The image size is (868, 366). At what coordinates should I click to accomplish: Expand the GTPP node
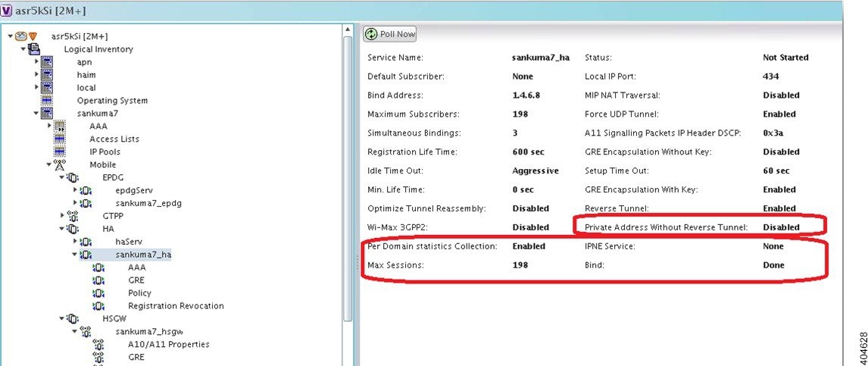click(62, 215)
